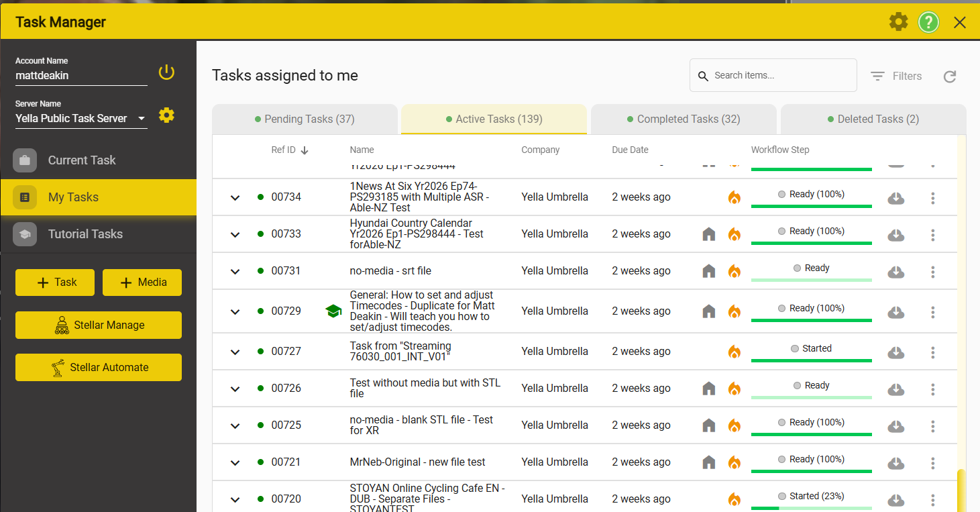Expand task 00721 row chevron

[235, 462]
